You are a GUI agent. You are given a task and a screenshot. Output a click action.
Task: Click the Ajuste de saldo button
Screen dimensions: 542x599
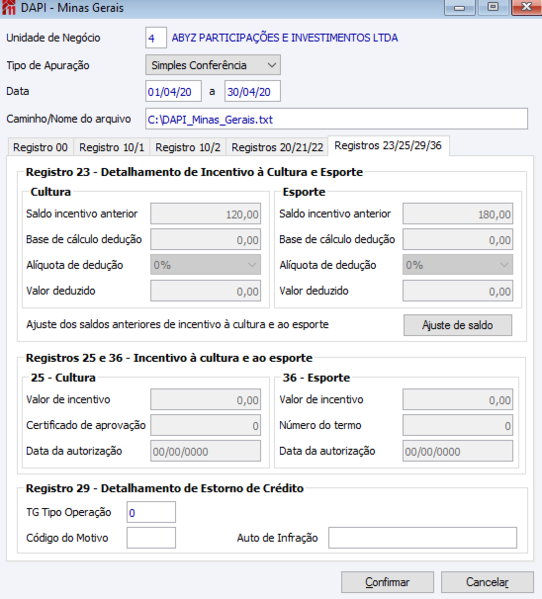click(458, 325)
